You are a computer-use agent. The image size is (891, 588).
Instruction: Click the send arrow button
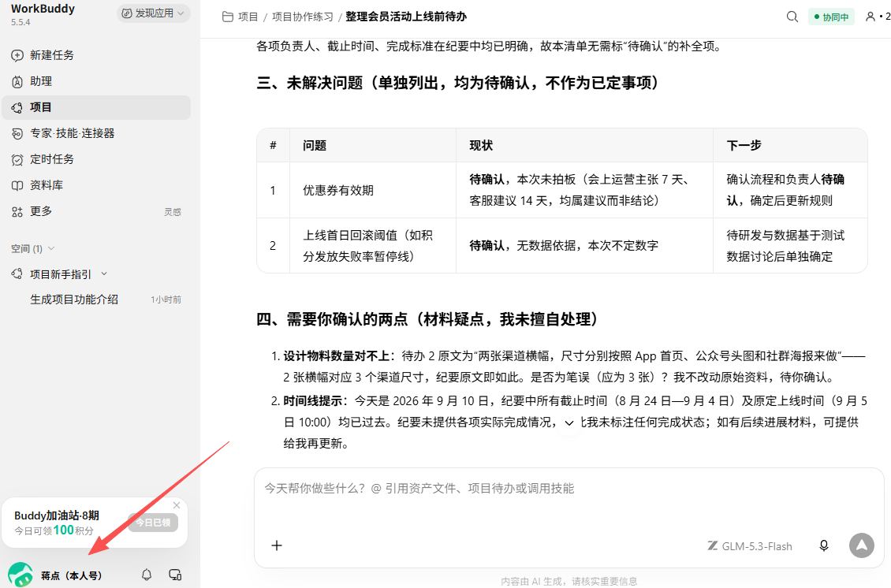point(862,545)
